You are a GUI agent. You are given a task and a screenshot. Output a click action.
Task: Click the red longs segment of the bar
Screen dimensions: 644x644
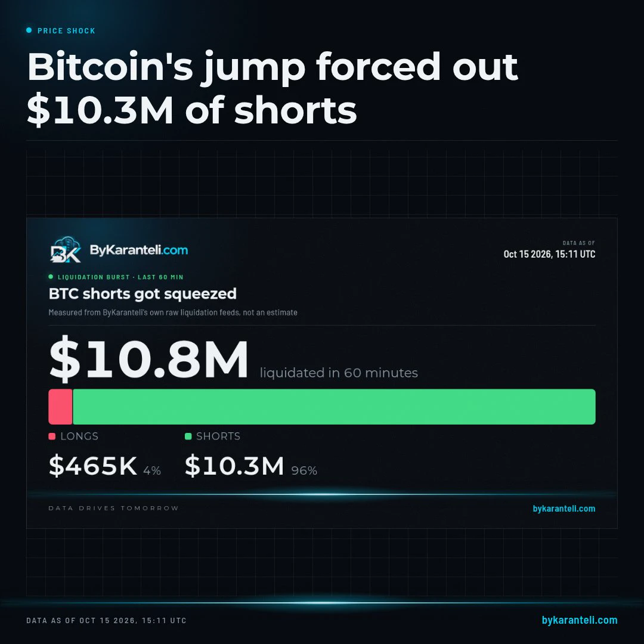tap(60, 407)
